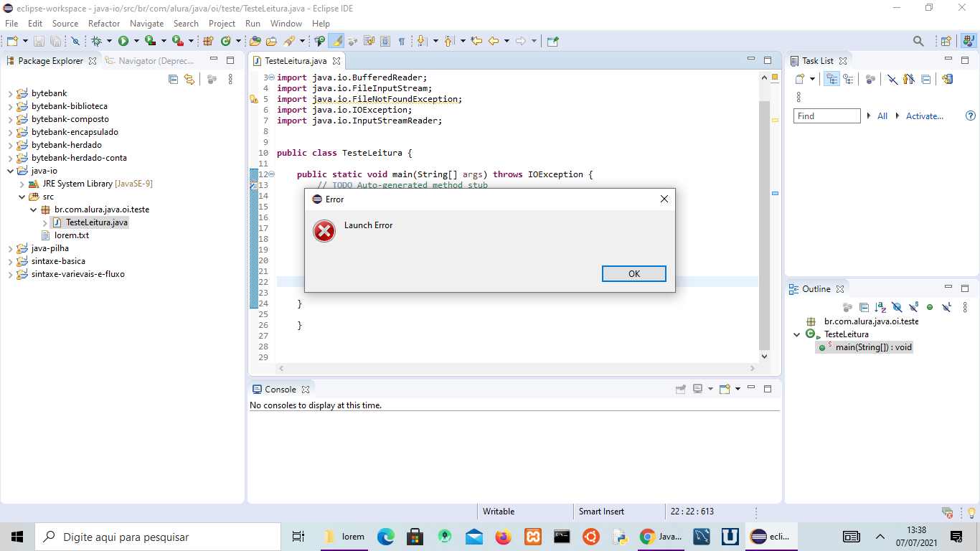The width and height of the screenshot is (980, 551).
Task: Click the Windows Start button
Action: tap(17, 536)
